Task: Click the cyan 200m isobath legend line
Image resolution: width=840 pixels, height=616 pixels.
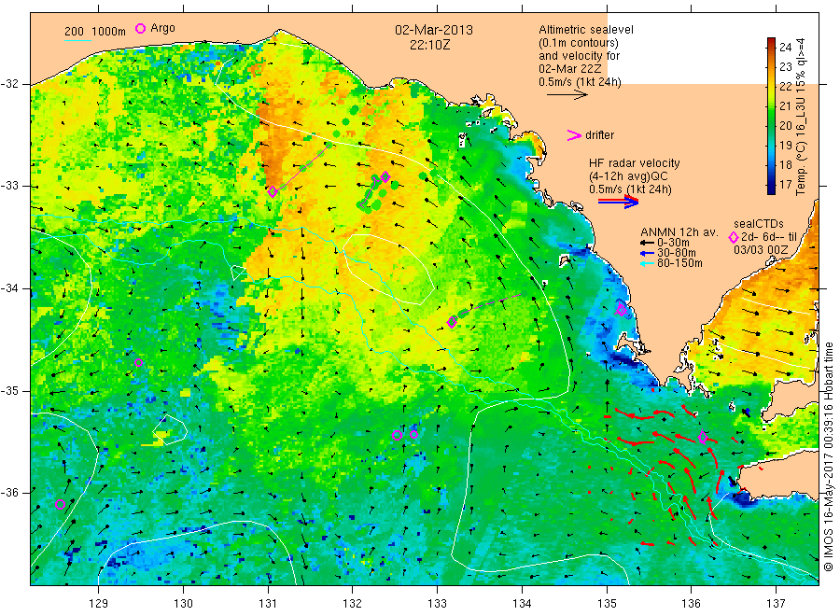Action: point(77,39)
